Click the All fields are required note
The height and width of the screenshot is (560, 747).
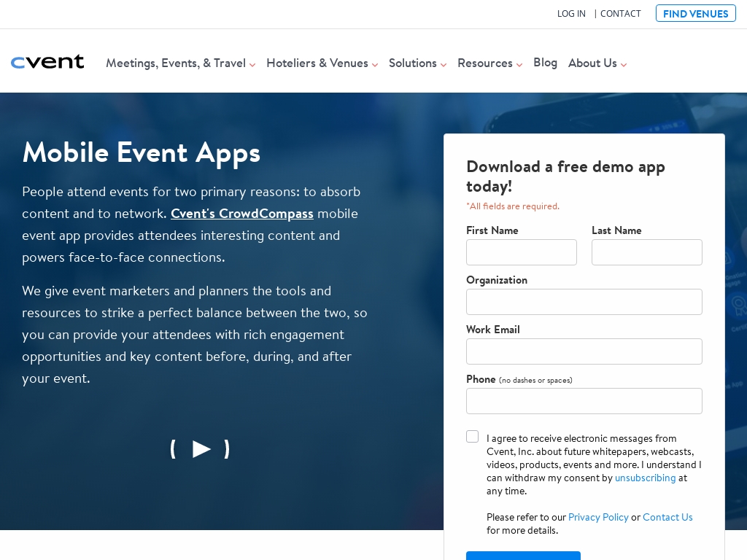(513, 206)
